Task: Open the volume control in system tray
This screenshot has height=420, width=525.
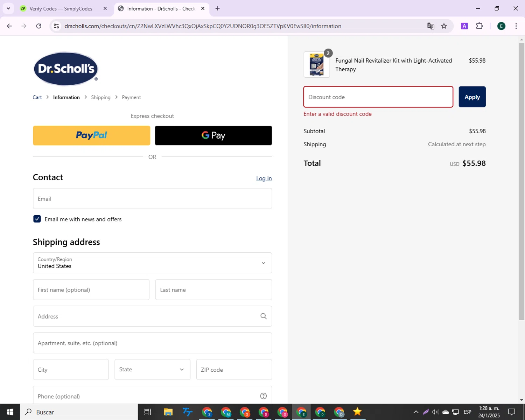Action: tap(435, 412)
